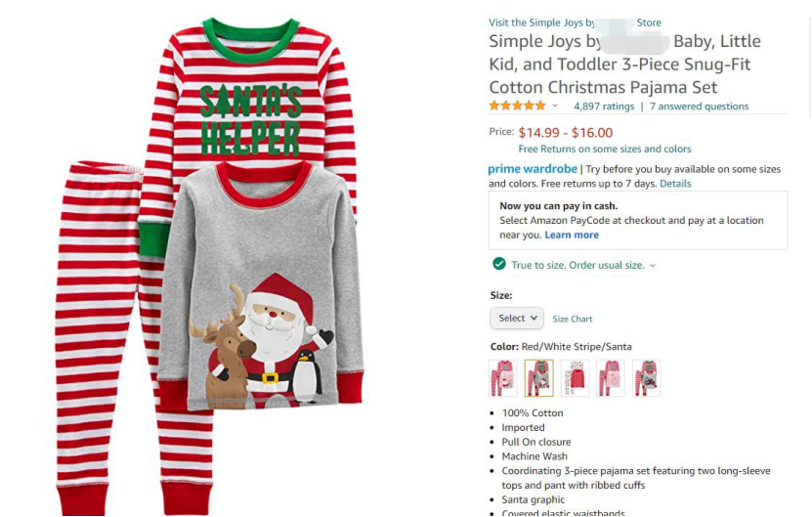Open the Size Select dropdown
This screenshot has width=812, height=517.
[517, 318]
